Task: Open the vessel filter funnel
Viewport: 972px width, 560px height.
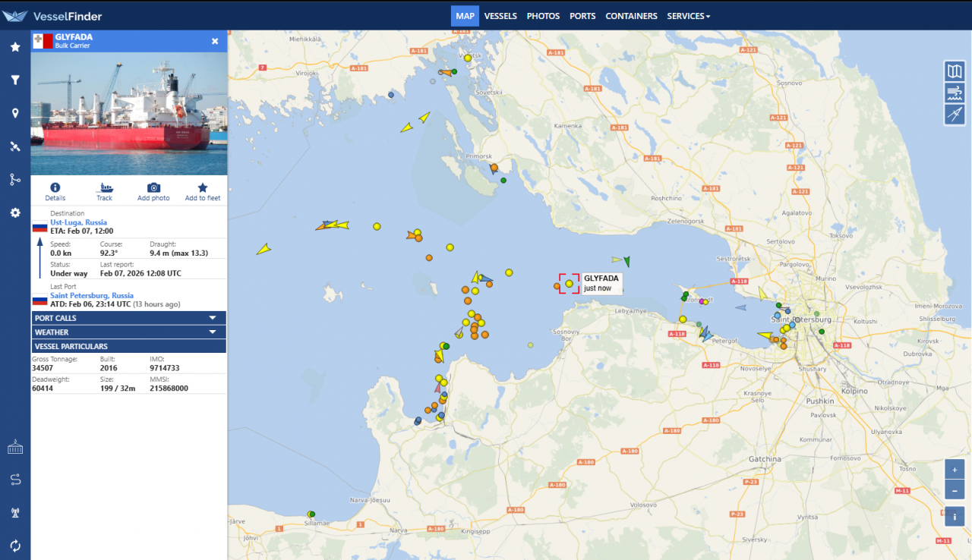Action: [x=15, y=80]
